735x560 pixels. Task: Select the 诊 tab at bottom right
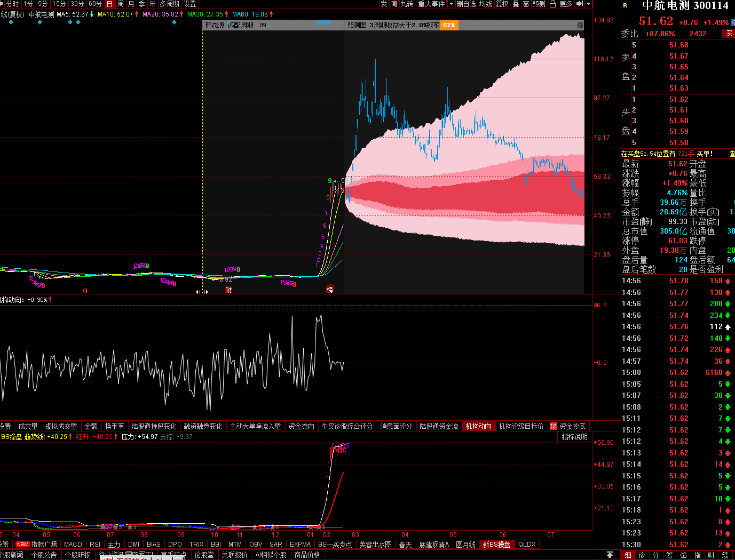(642, 555)
